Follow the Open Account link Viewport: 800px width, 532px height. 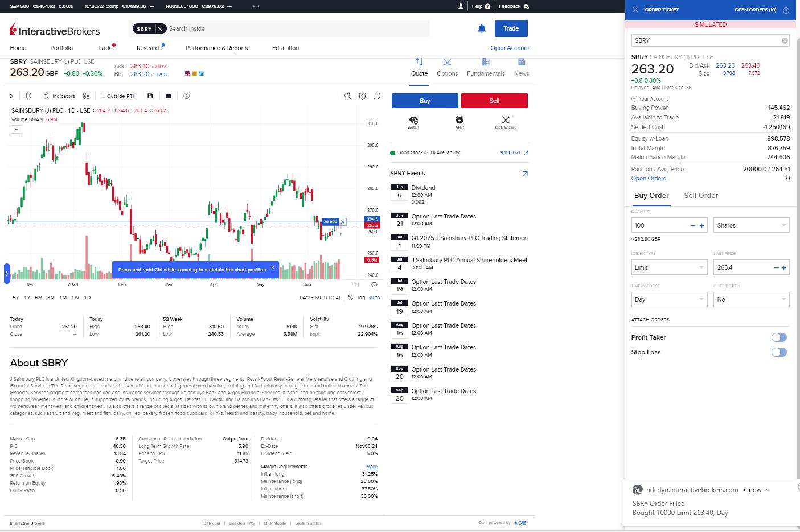510,48
